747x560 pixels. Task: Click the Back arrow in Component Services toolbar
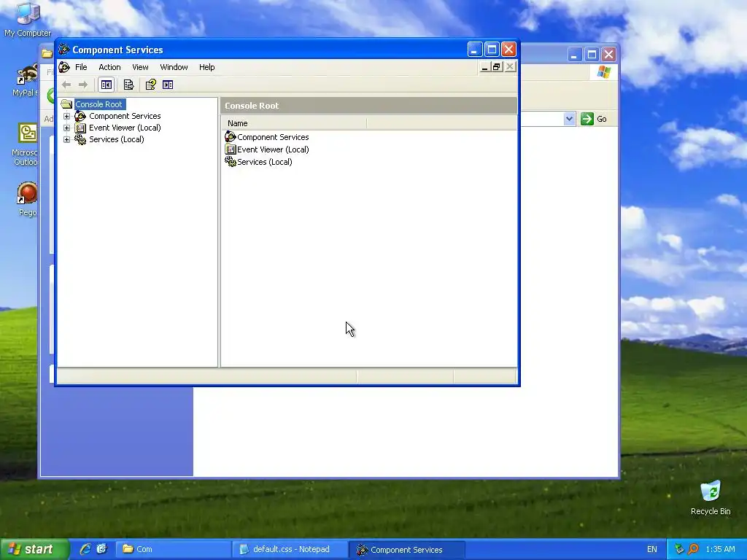coord(66,85)
